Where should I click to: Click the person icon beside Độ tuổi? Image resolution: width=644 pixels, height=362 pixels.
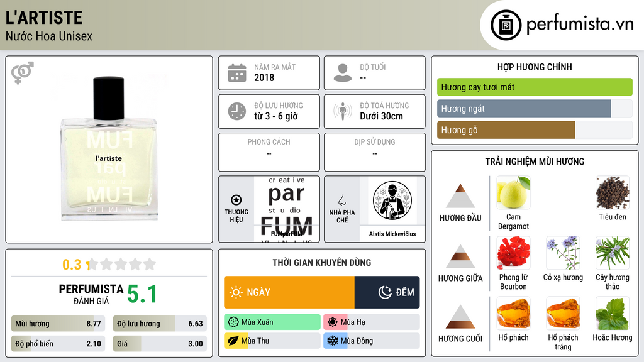tap(343, 73)
